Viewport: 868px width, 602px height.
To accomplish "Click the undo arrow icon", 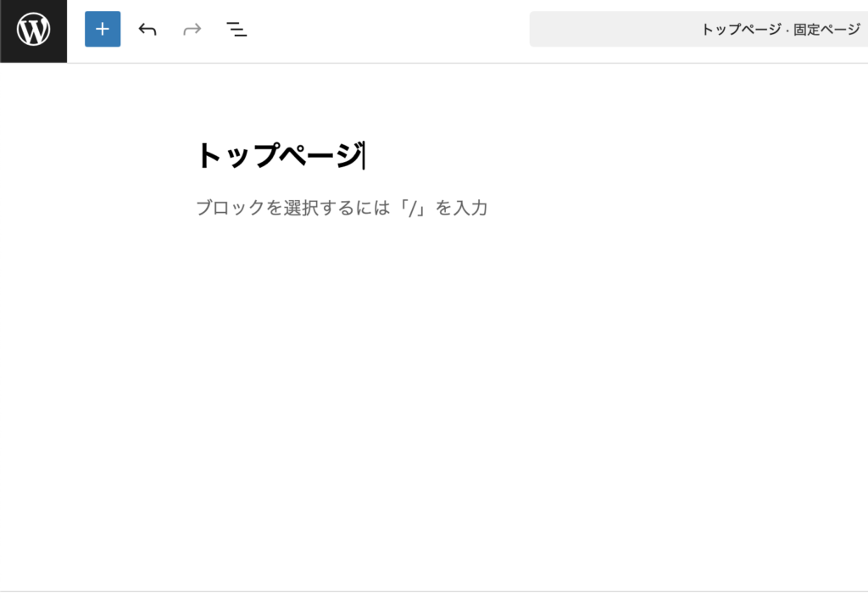I will (x=147, y=30).
